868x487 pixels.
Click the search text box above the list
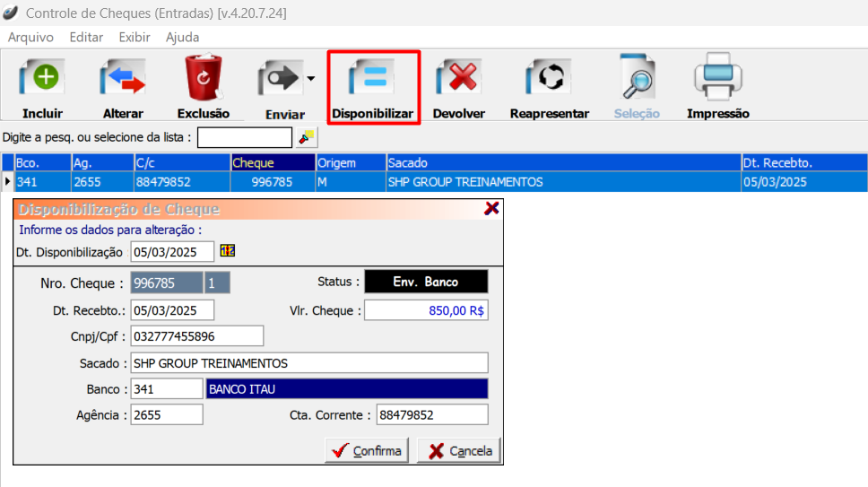(245, 137)
